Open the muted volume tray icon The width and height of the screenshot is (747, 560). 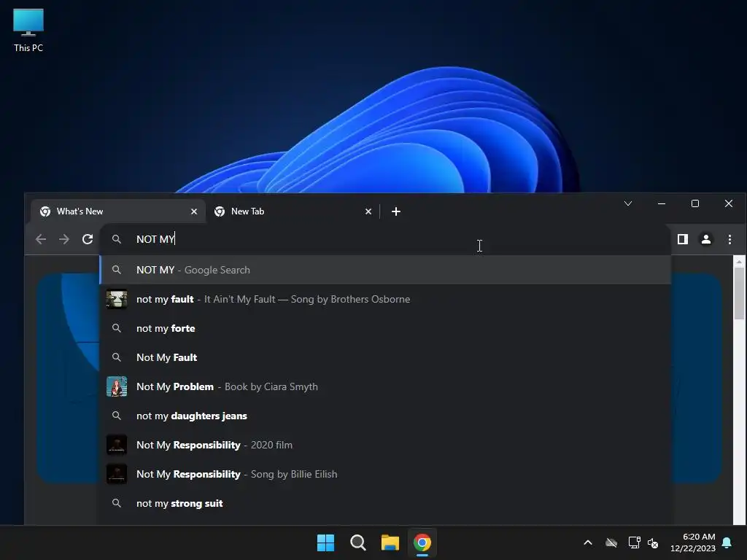[653, 542]
